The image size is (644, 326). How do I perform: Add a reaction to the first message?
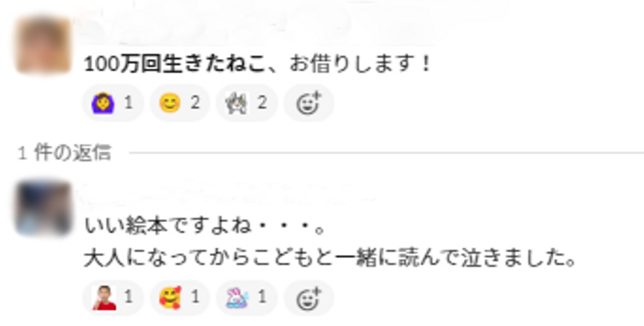(309, 103)
